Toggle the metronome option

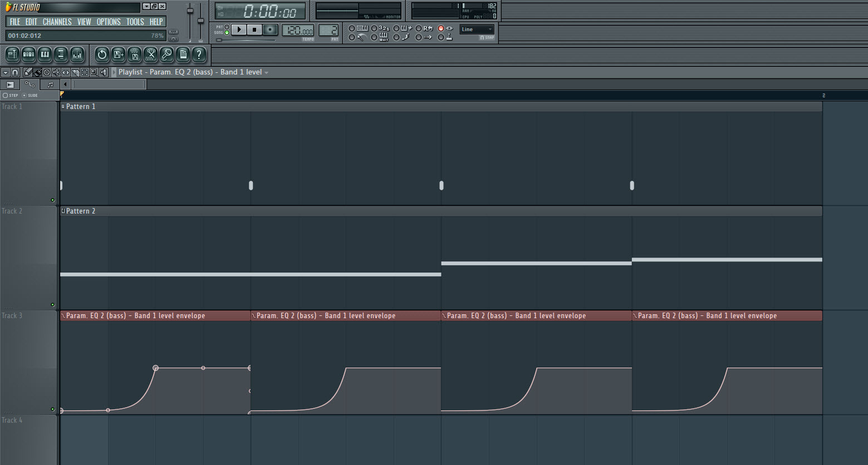(x=352, y=38)
